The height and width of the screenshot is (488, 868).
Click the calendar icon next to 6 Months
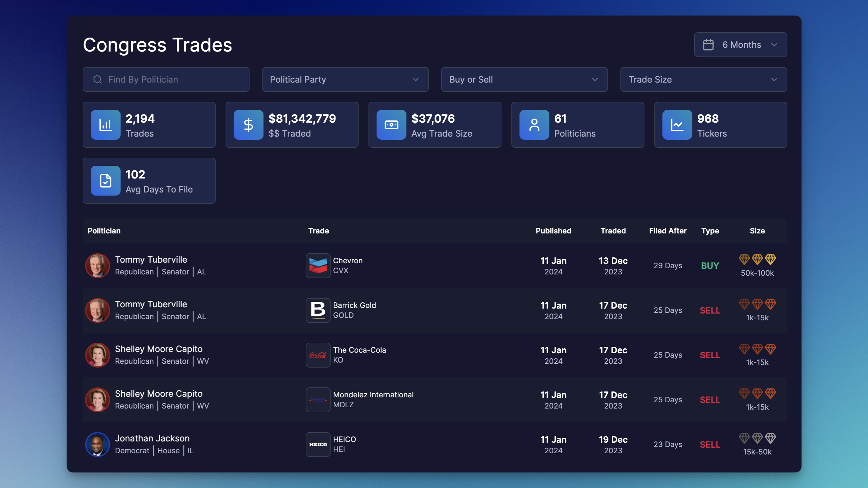(709, 44)
